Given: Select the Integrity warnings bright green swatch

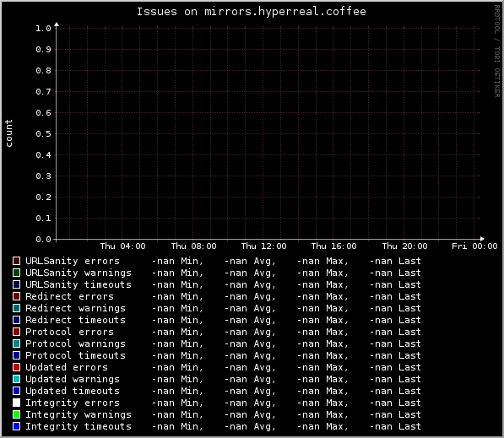Looking at the screenshot, I should coord(16,414).
